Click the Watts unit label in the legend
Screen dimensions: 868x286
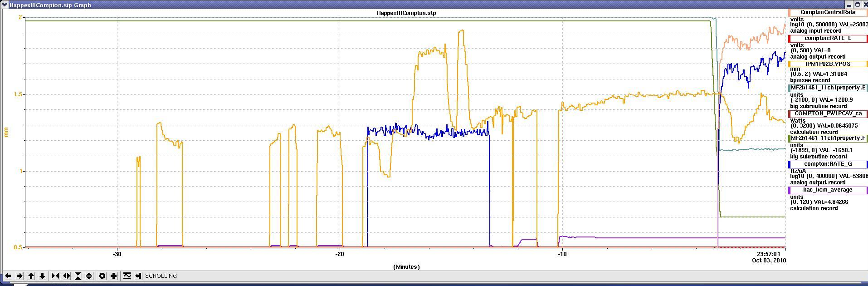(798, 121)
